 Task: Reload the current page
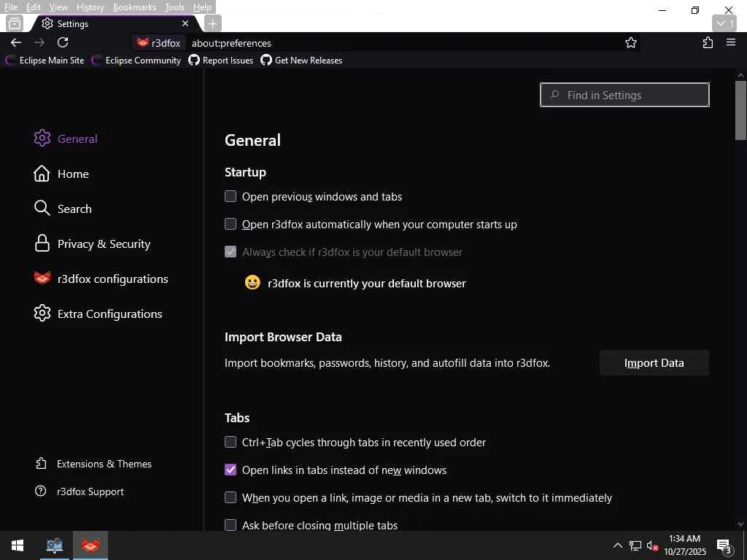63,42
